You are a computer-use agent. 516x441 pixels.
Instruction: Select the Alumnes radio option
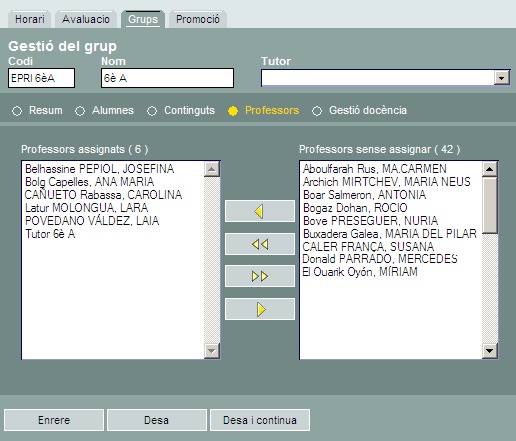coord(80,111)
